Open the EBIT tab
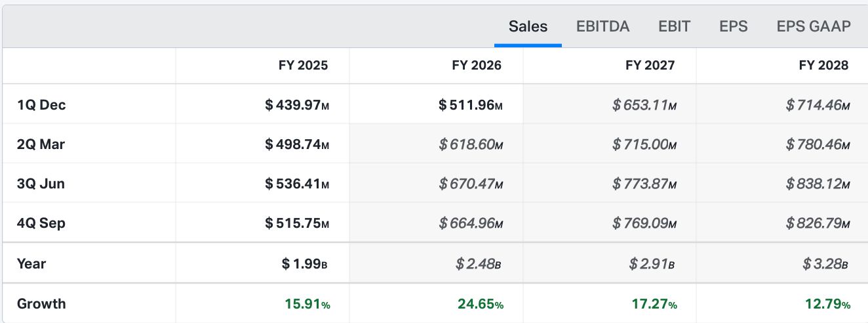Viewport: 868px width, 323px height. tap(674, 26)
